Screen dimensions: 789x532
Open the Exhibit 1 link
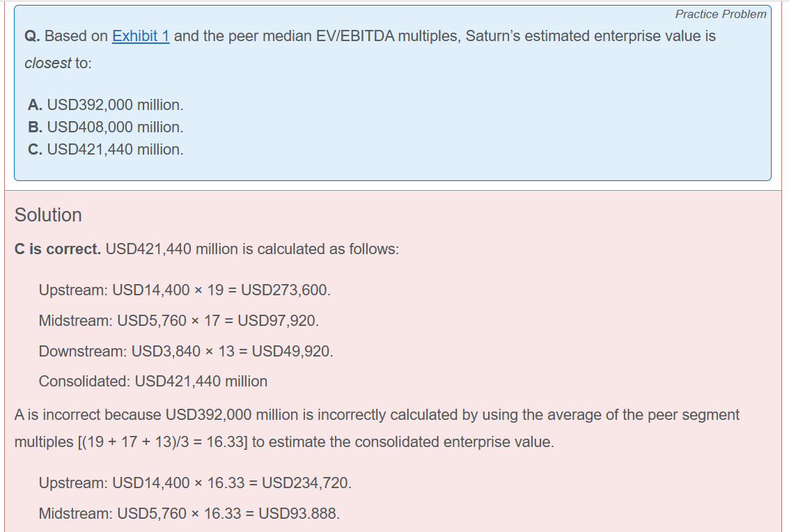pos(141,36)
